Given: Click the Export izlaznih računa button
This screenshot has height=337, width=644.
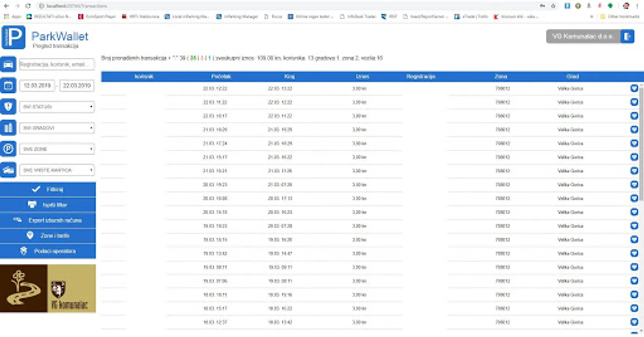Looking at the screenshot, I should coord(48,220).
